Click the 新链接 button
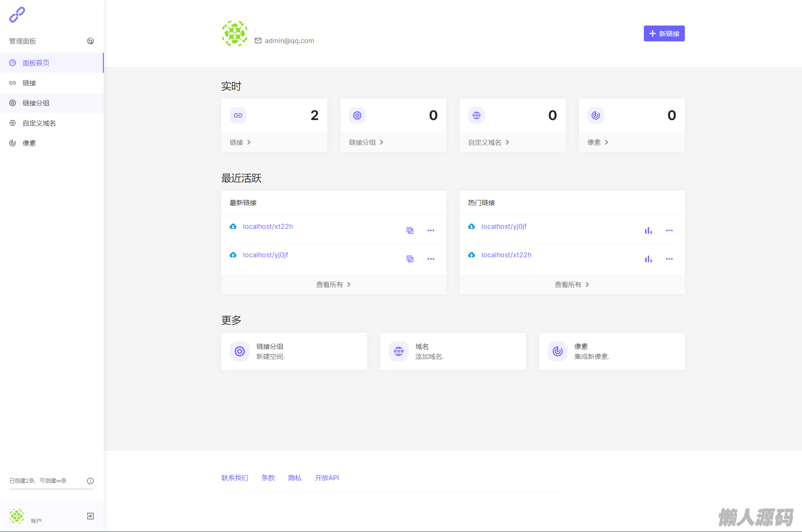802x532 pixels. coord(664,33)
